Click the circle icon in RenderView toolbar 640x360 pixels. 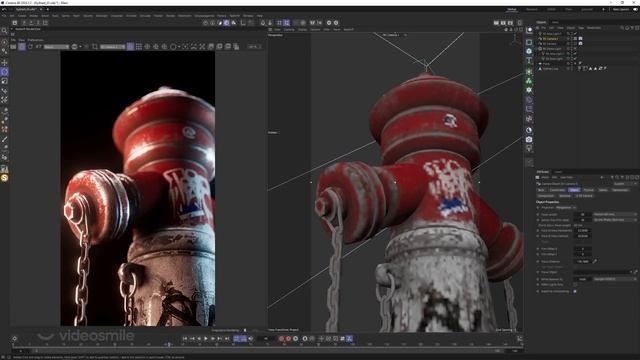click(x=173, y=47)
